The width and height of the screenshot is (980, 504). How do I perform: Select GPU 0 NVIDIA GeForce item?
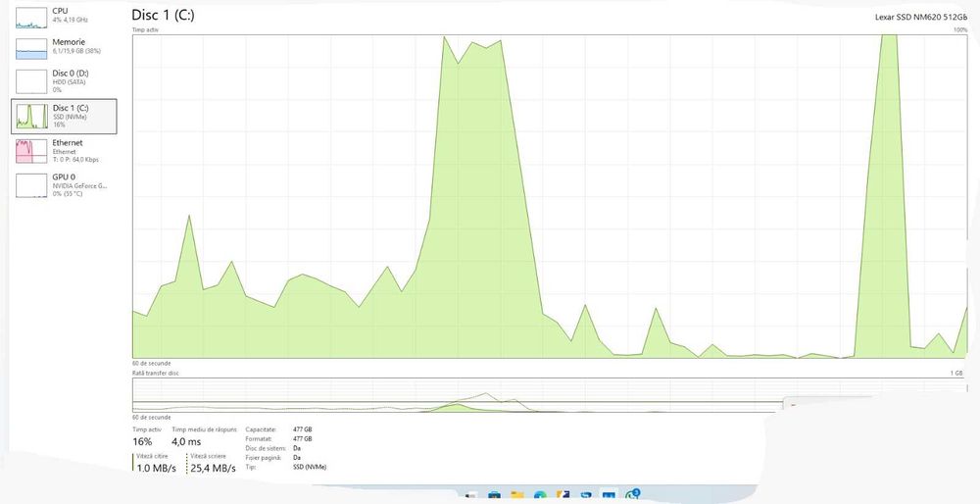(x=63, y=185)
